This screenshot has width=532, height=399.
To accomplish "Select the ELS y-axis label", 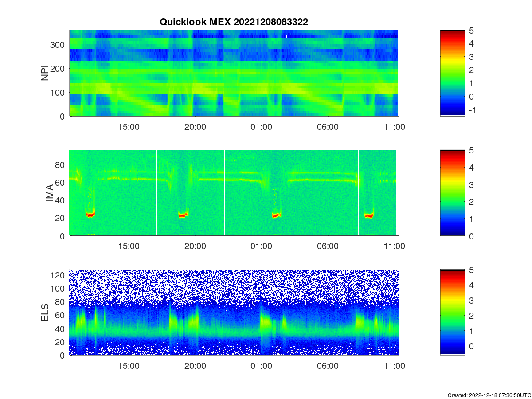I will click(45, 313).
